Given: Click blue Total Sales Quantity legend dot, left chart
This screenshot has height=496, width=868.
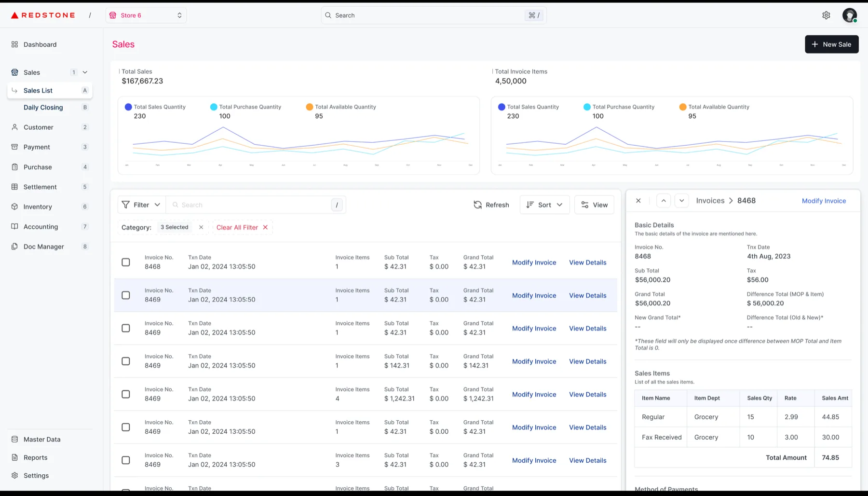Looking at the screenshot, I should [128, 107].
